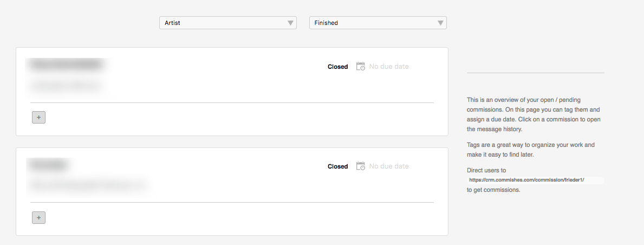Set due date via first card's 'No due date'

[388, 67]
